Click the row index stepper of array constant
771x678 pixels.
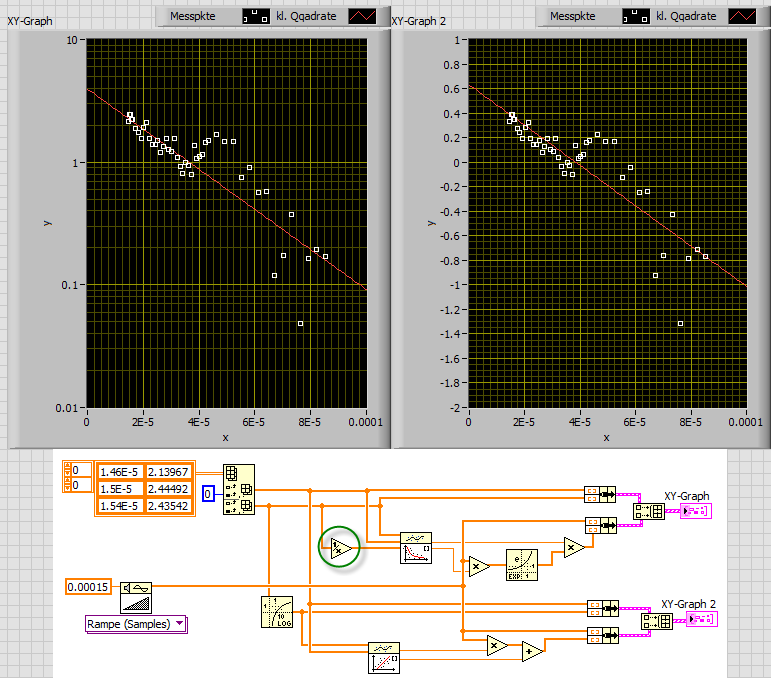67,470
